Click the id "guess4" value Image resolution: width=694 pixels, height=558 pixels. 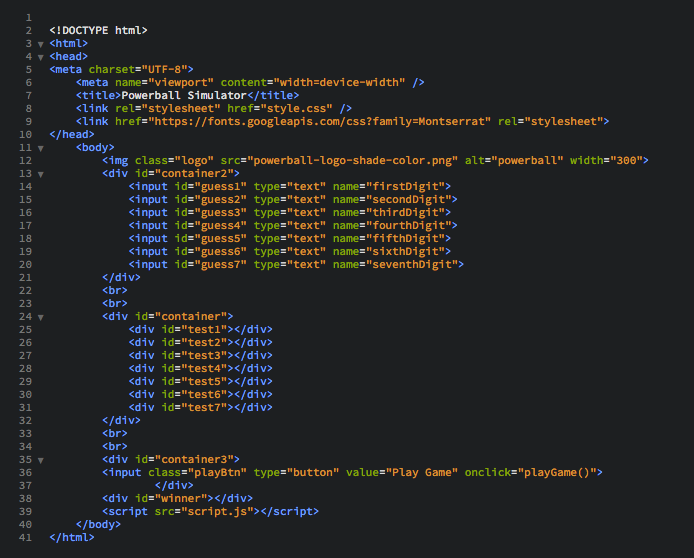[x=220, y=225]
